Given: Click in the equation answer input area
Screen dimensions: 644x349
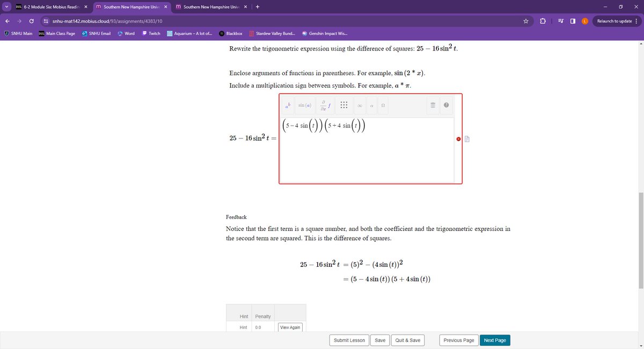Looking at the screenshot, I should (x=367, y=150).
